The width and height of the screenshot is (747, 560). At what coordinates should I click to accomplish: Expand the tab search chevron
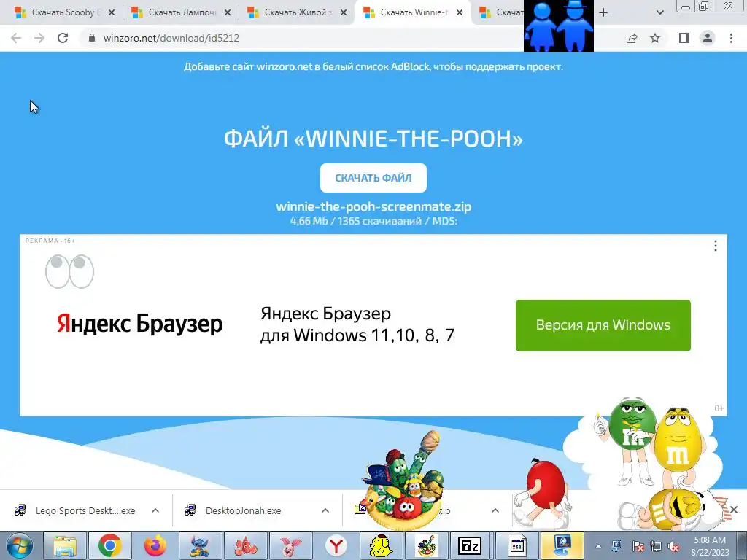[x=659, y=13]
